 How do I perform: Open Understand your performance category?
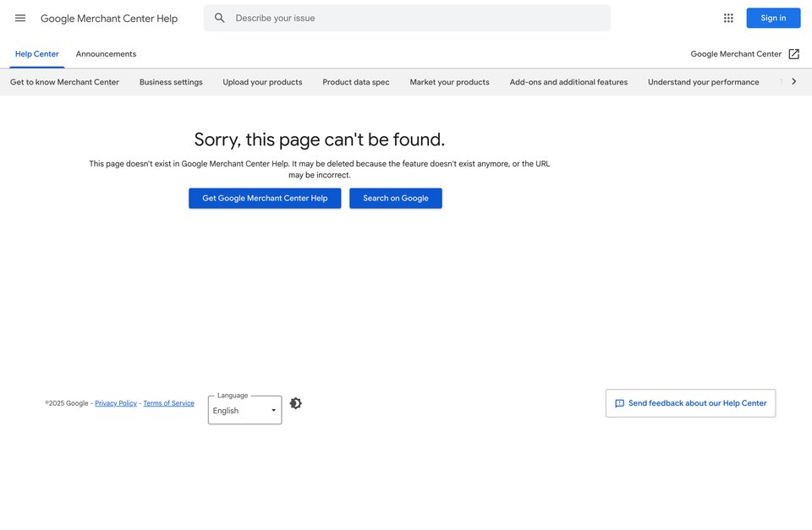(703, 82)
